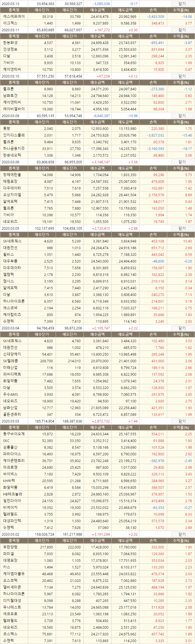
Task: Click stock name 인지디스플레
Action: (x=14, y=135)
